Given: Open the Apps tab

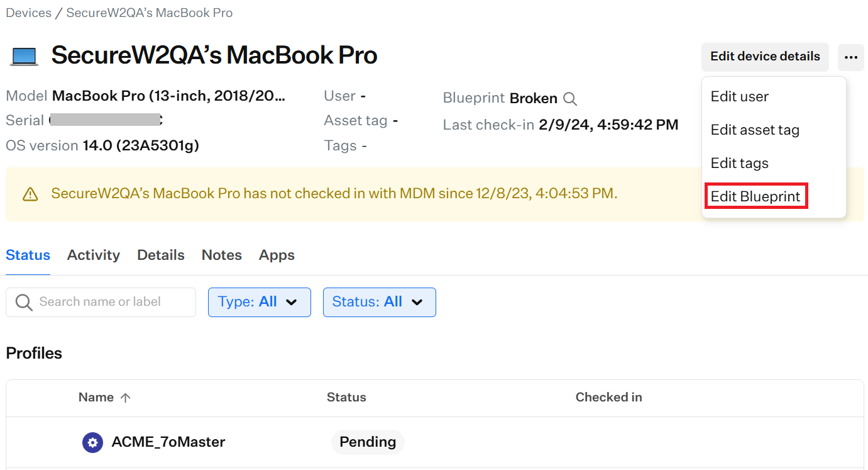Looking at the screenshot, I should 277,255.
